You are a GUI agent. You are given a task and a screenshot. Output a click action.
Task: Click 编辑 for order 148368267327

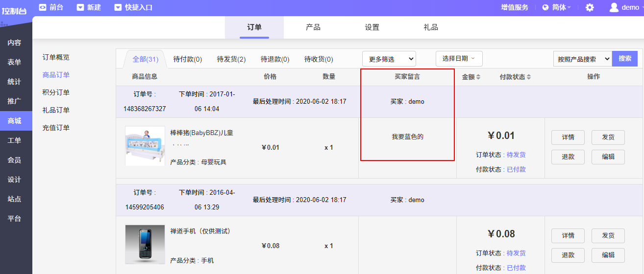click(x=608, y=157)
